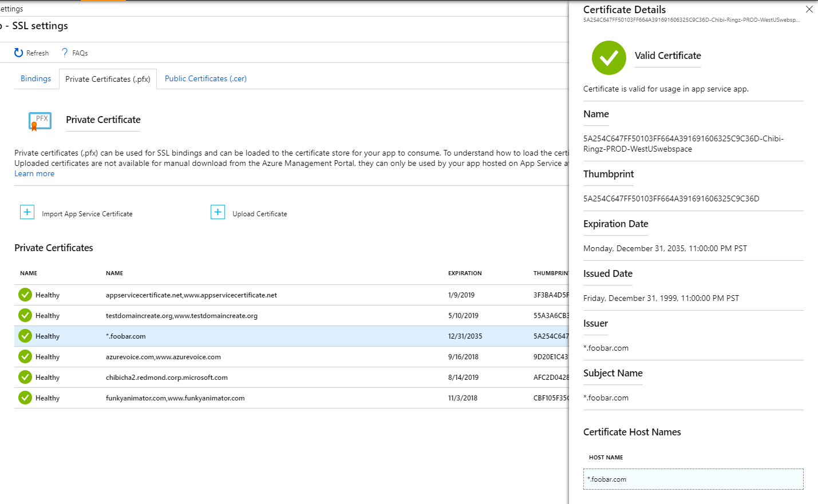Click the Refresh icon in the toolbar

19,53
